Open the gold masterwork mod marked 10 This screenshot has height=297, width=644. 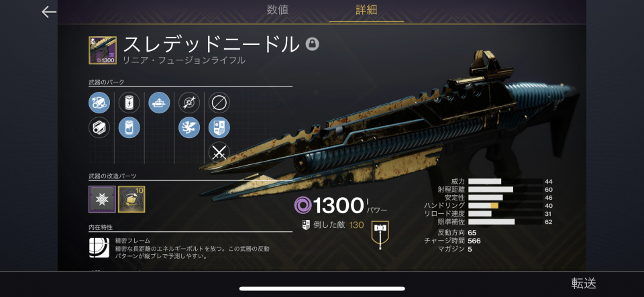coord(131,199)
